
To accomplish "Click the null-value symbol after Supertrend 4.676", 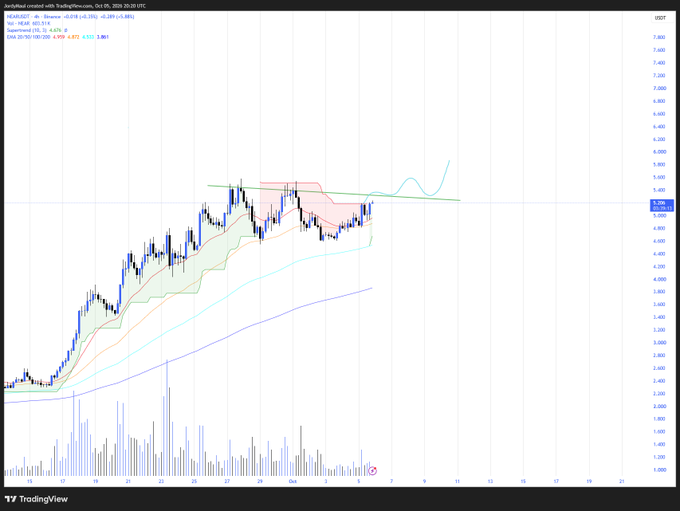I will pyautogui.click(x=65, y=30).
